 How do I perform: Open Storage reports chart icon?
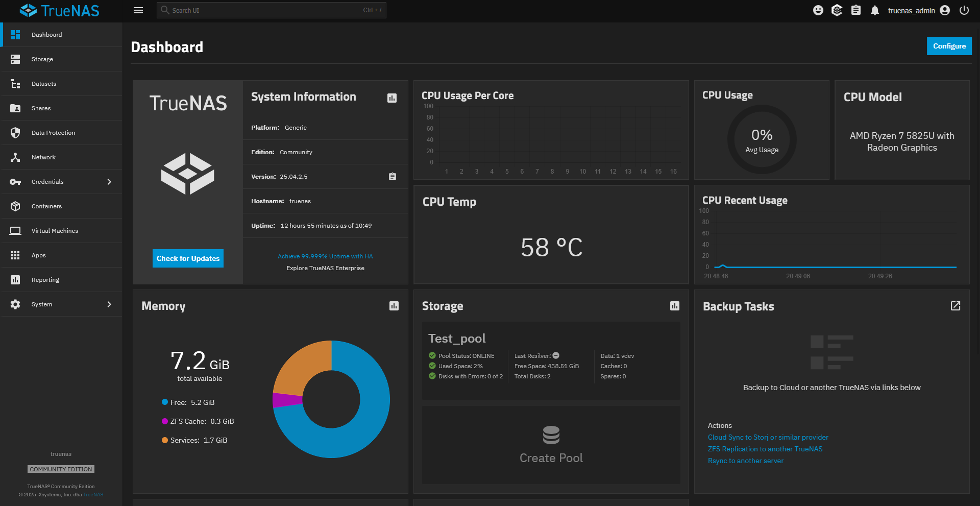coord(674,306)
